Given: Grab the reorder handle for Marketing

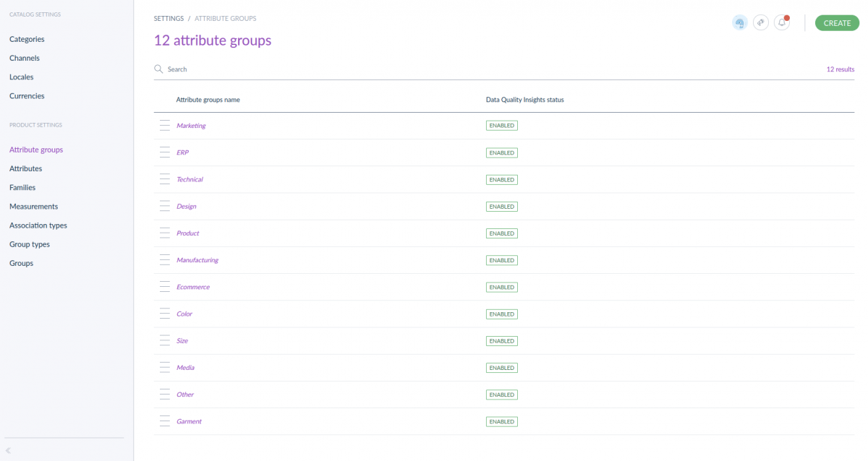Looking at the screenshot, I should (164, 126).
